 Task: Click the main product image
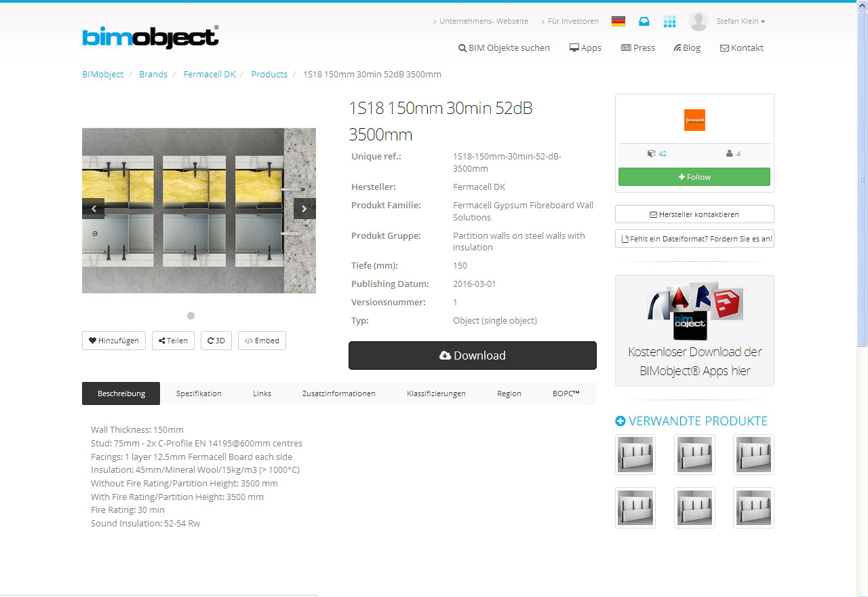pos(199,210)
